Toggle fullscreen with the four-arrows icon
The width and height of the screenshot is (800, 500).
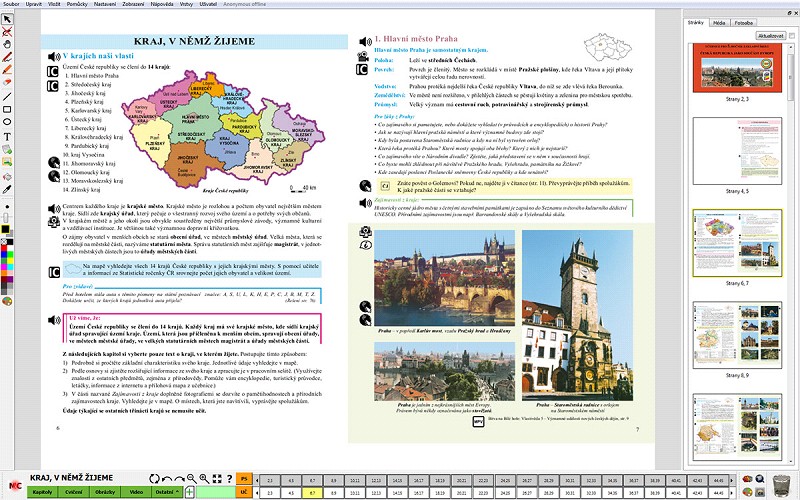click(217, 479)
